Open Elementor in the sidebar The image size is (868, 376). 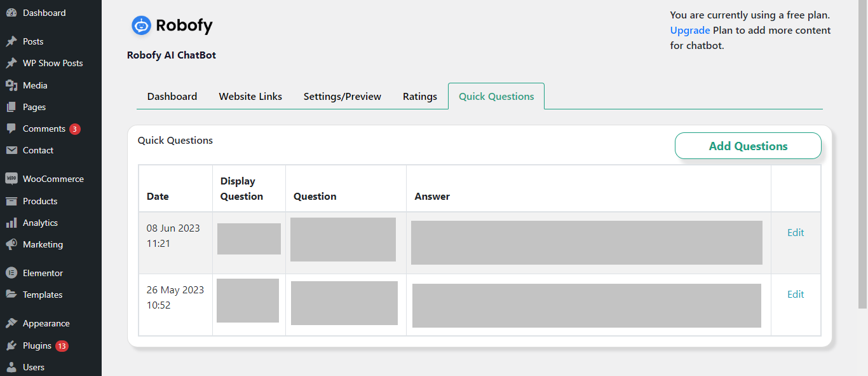(x=43, y=273)
